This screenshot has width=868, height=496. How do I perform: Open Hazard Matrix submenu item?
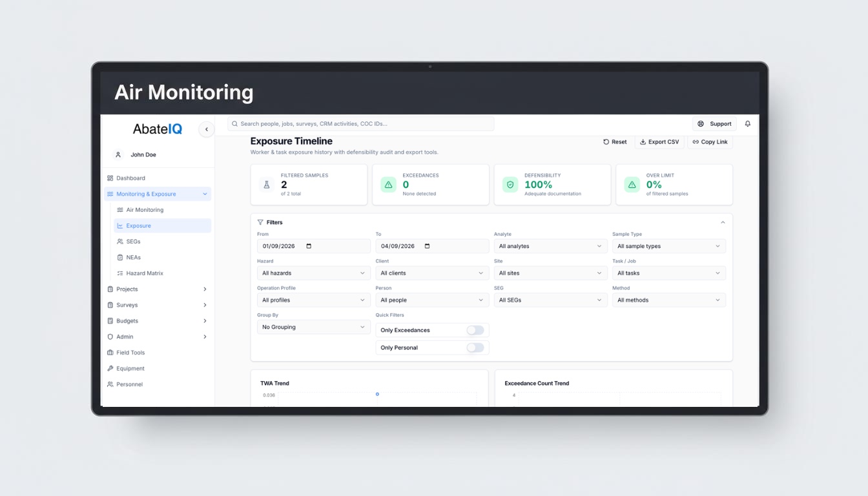click(162, 273)
